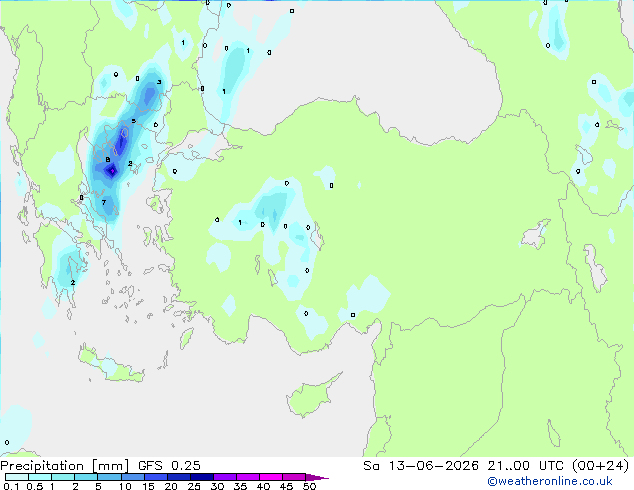Image resolution: width=634 pixels, height=490 pixels.
Task: Click the precipitation value '3' on the map
Action: pos(159,82)
